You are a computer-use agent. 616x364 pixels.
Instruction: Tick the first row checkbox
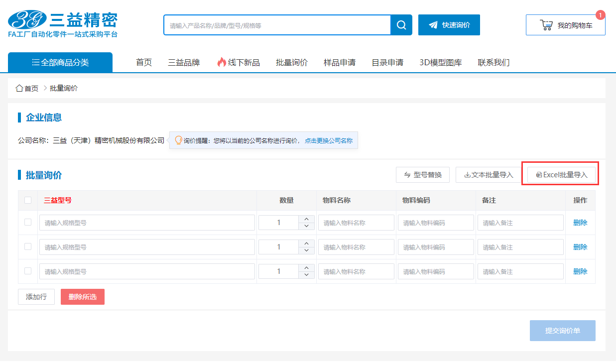(x=28, y=222)
